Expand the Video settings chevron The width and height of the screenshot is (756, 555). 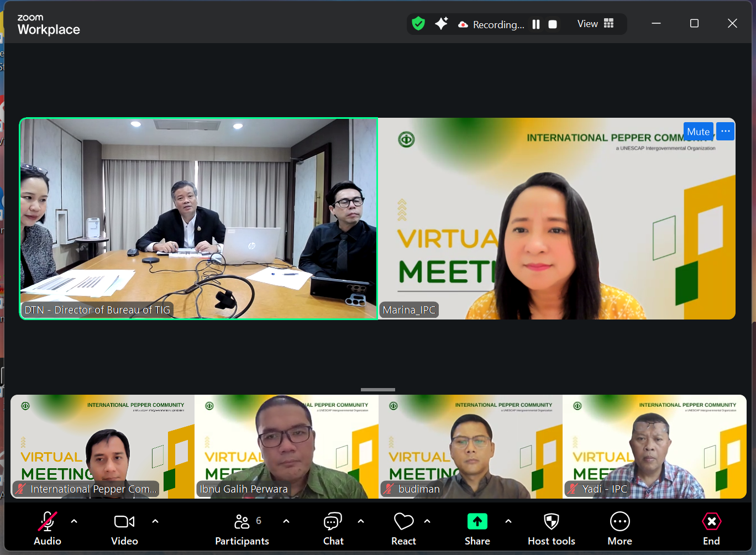point(155,521)
